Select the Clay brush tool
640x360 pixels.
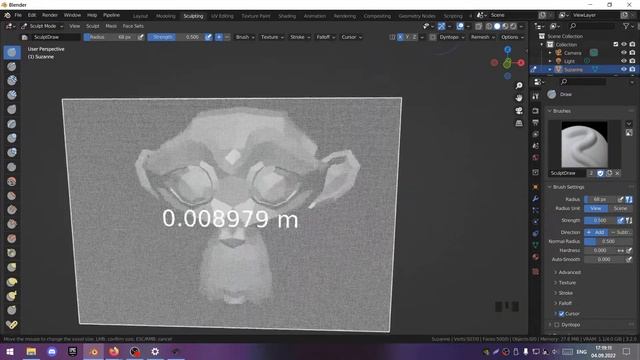(12, 80)
